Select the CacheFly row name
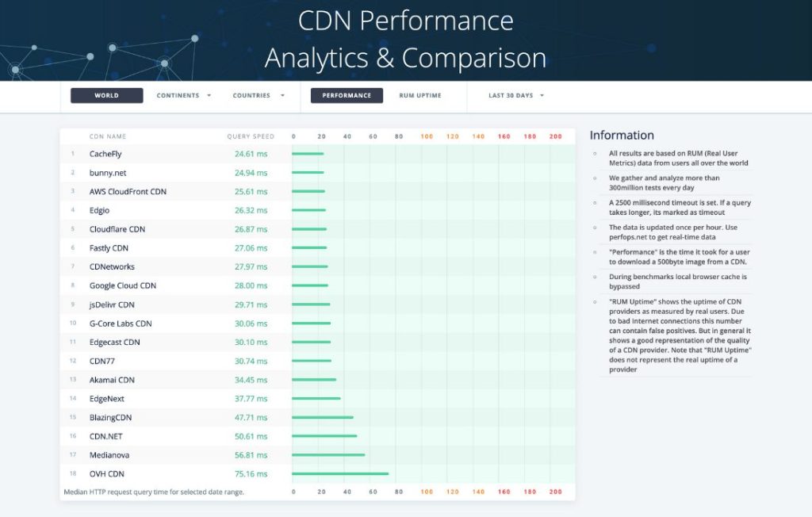 105,154
